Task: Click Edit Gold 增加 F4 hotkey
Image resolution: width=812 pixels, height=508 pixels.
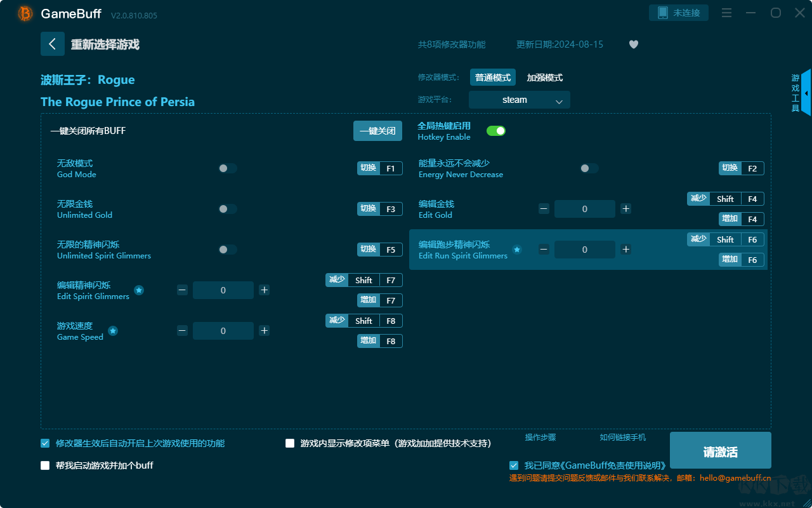Action: pyautogui.click(x=742, y=219)
